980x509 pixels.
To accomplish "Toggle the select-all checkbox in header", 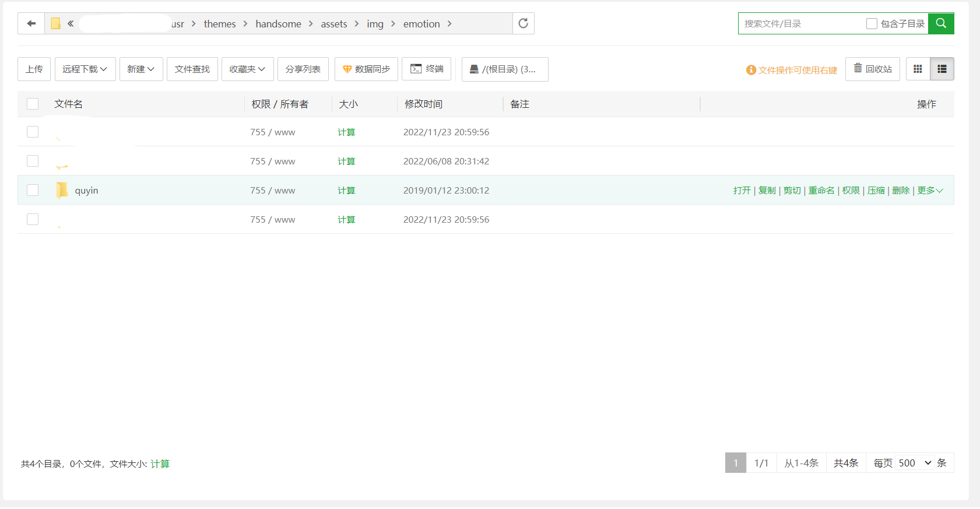I will tap(33, 104).
